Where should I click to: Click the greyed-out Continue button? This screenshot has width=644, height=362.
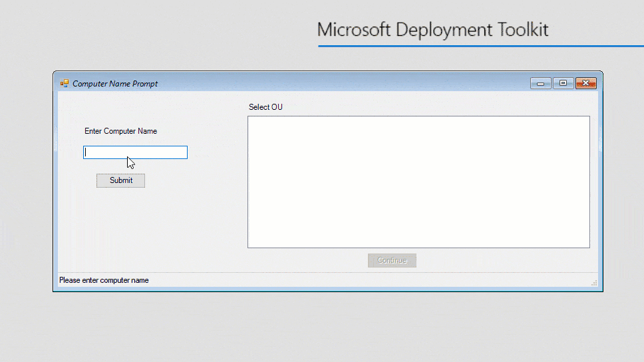point(392,260)
